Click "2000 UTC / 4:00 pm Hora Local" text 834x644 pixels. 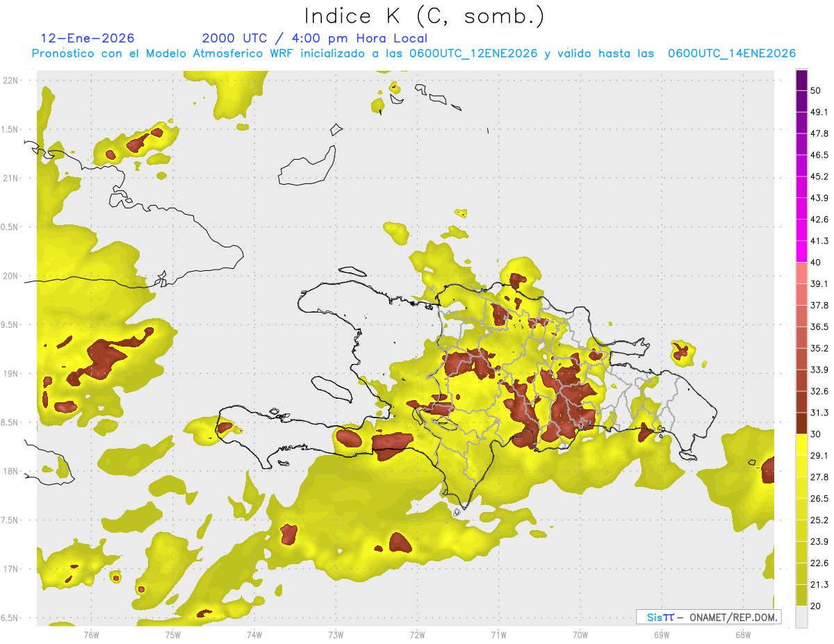(315, 38)
